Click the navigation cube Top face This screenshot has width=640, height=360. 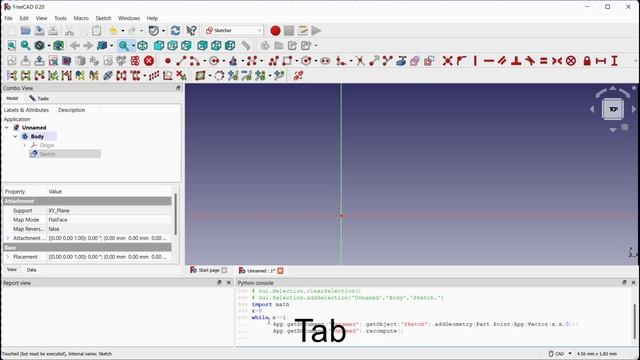click(x=613, y=109)
